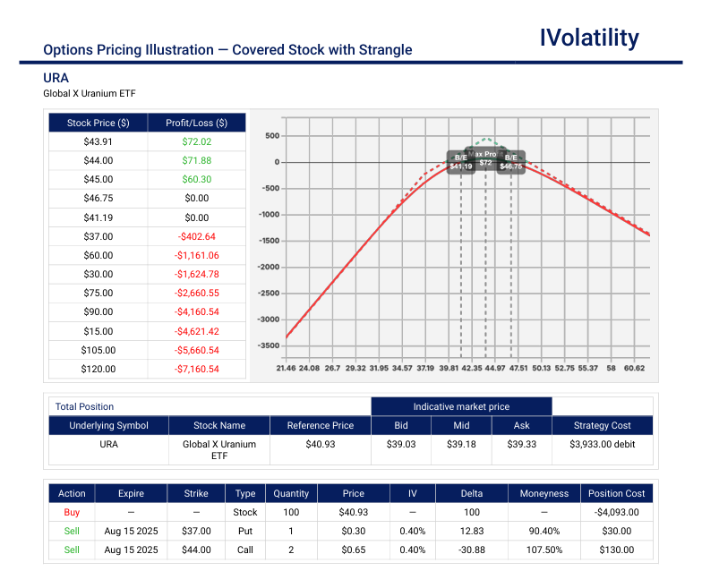This screenshot has width=702, height=588.
Task: Click the Action column header
Action: click(x=72, y=494)
